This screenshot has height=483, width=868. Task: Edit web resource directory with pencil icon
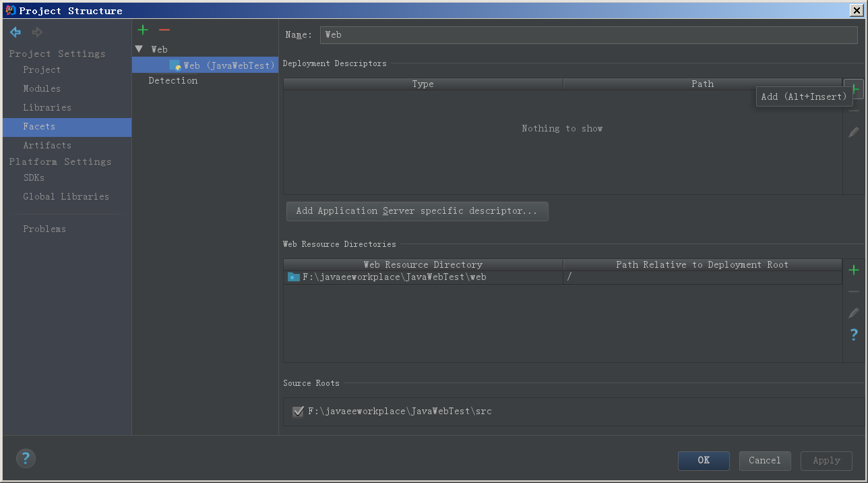point(854,313)
